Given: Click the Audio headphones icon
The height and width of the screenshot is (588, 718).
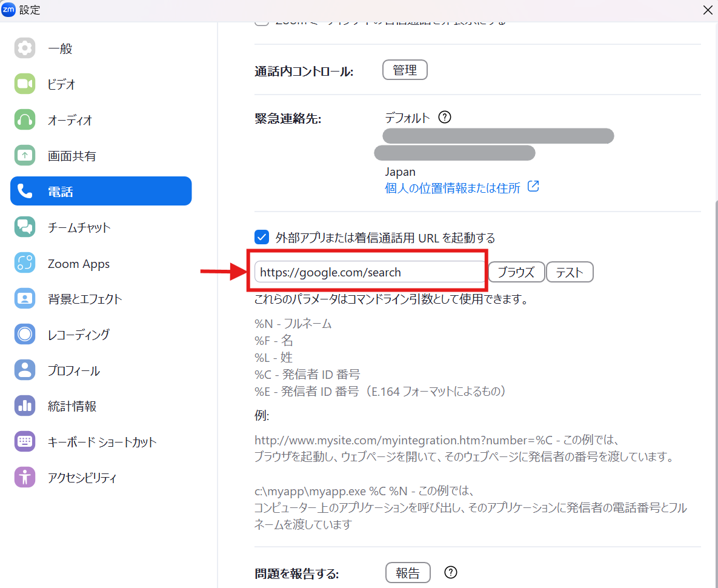Looking at the screenshot, I should pyautogui.click(x=25, y=119).
